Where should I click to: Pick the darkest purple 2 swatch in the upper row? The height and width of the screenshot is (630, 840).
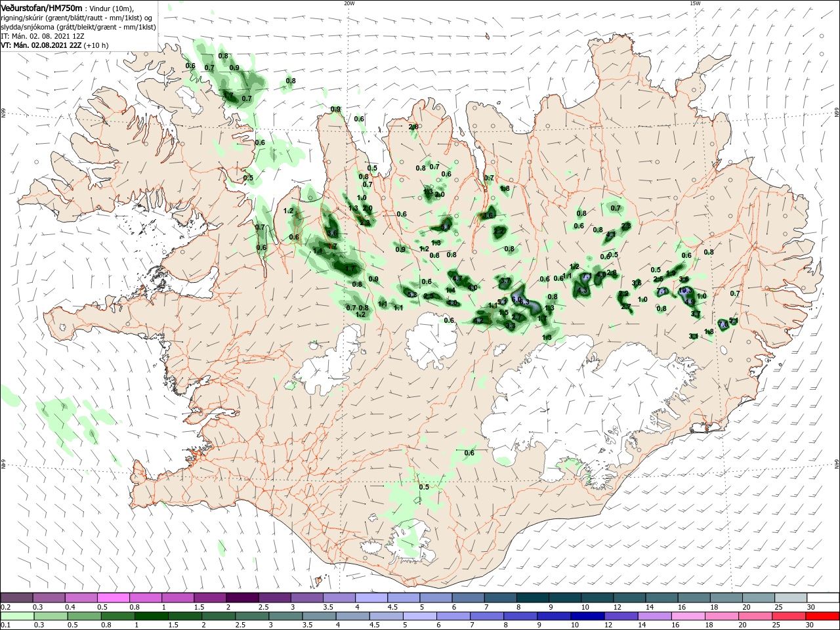[x=242, y=597]
